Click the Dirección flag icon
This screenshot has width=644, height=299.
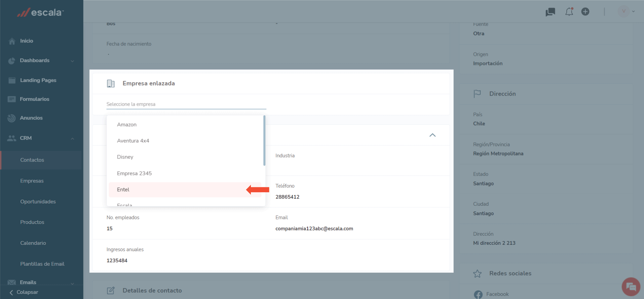pyautogui.click(x=477, y=94)
